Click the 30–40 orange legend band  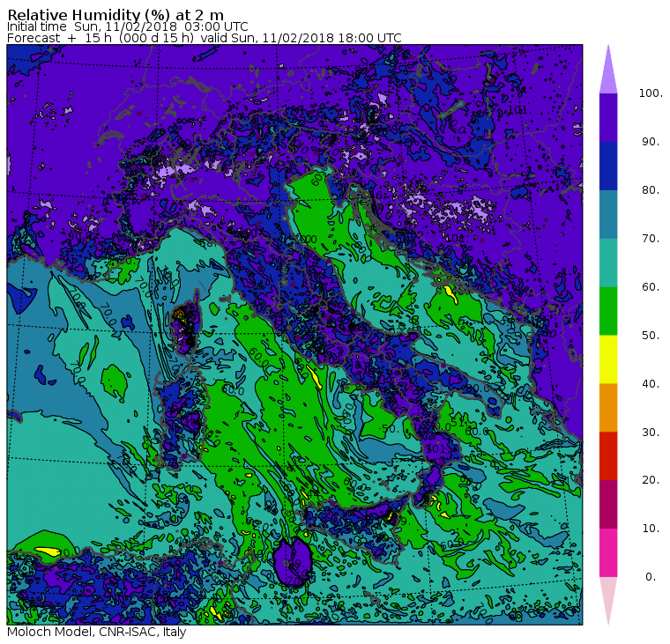pyautogui.click(x=608, y=408)
